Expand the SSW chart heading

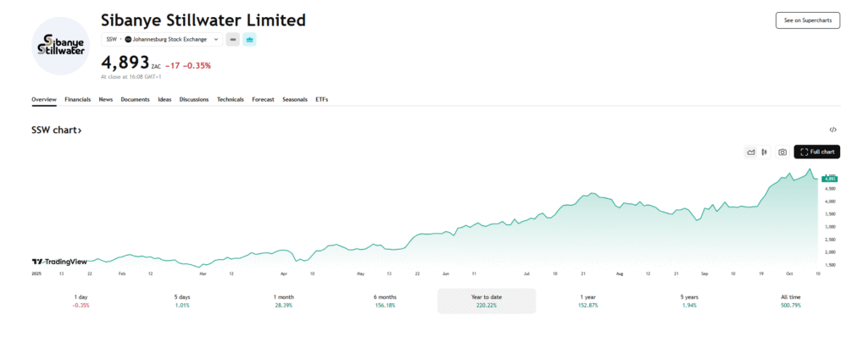pos(57,130)
